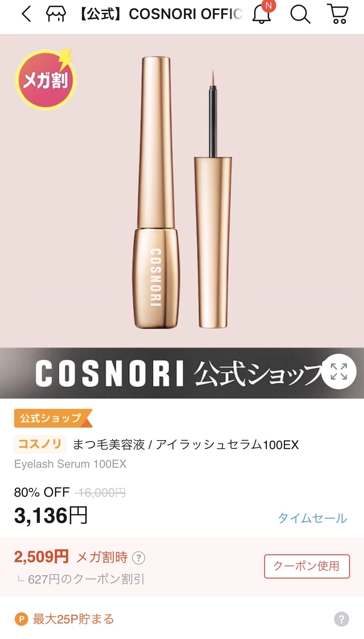Go back using the left arrow
The image size is (364, 639).
(x=26, y=14)
